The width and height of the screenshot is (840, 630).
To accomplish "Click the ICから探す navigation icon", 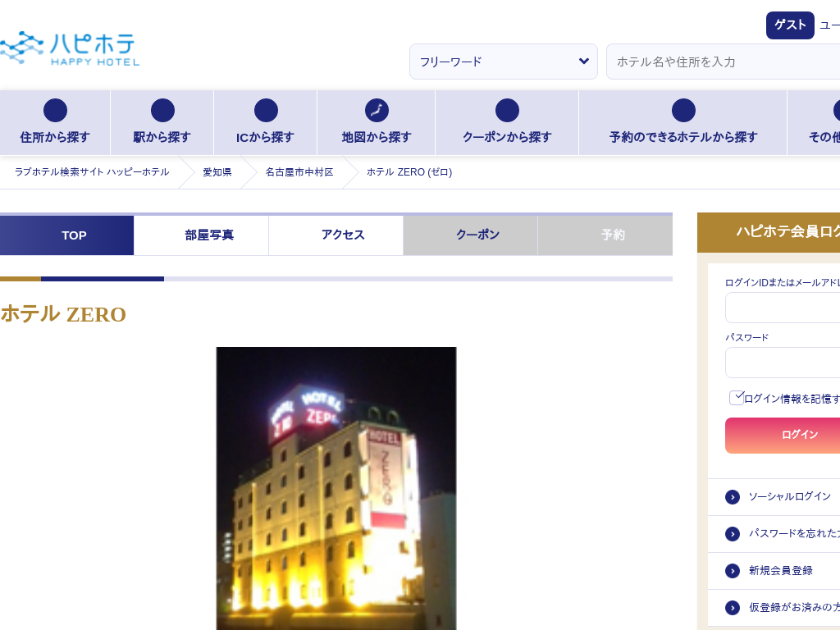I will [x=266, y=111].
